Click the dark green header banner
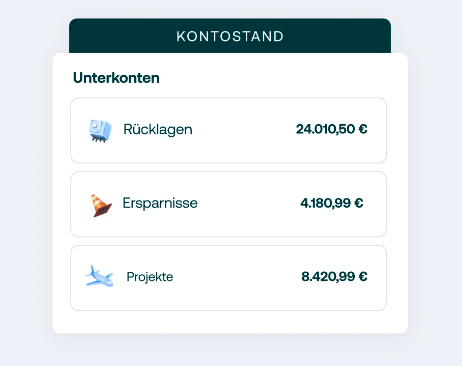462x366 pixels. click(230, 36)
